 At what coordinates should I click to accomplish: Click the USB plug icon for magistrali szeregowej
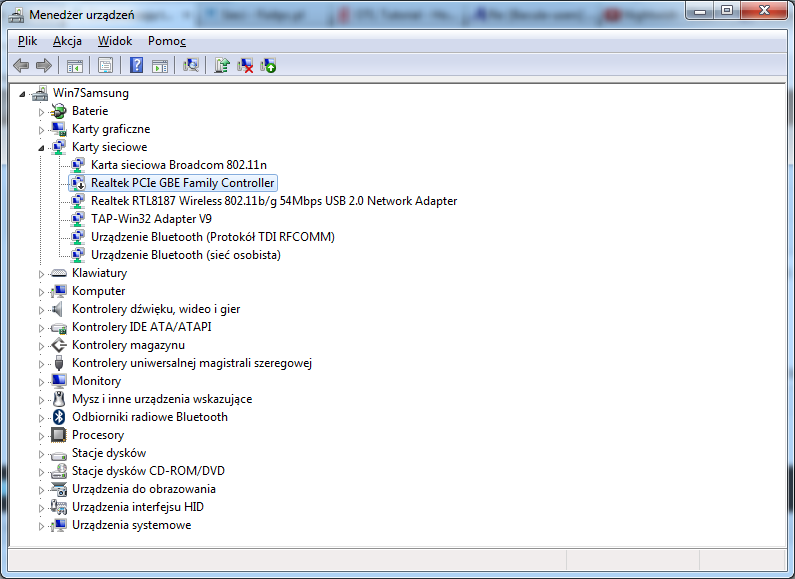pos(59,363)
